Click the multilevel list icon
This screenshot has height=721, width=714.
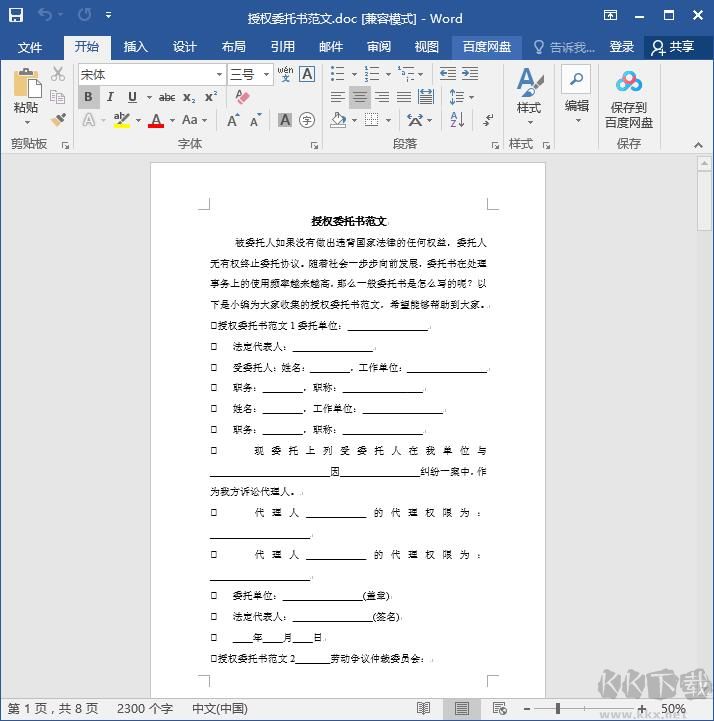click(x=406, y=74)
